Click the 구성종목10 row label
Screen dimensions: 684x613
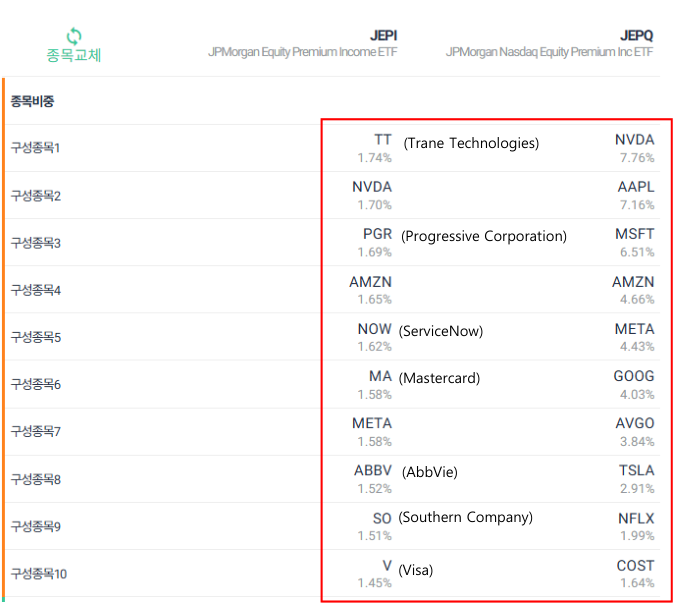click(x=39, y=573)
